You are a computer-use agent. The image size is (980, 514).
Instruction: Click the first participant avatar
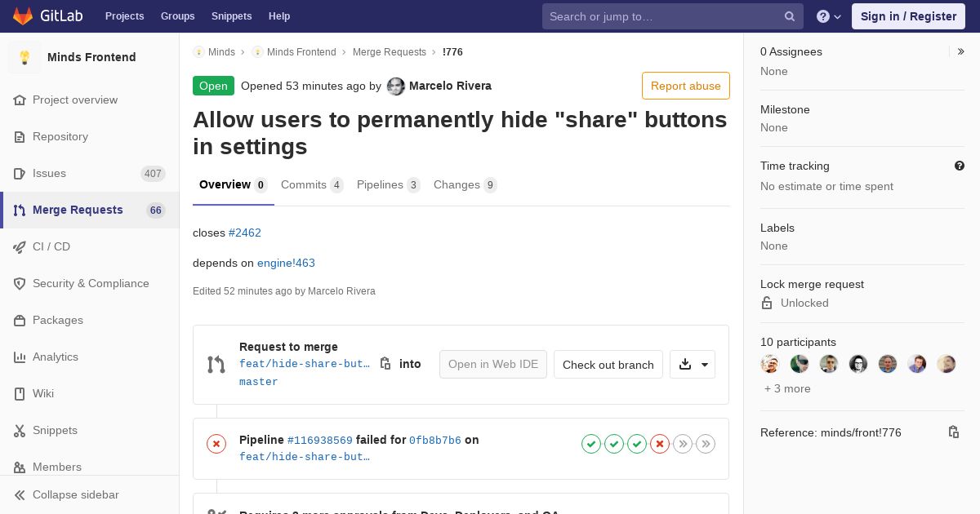pos(770,364)
